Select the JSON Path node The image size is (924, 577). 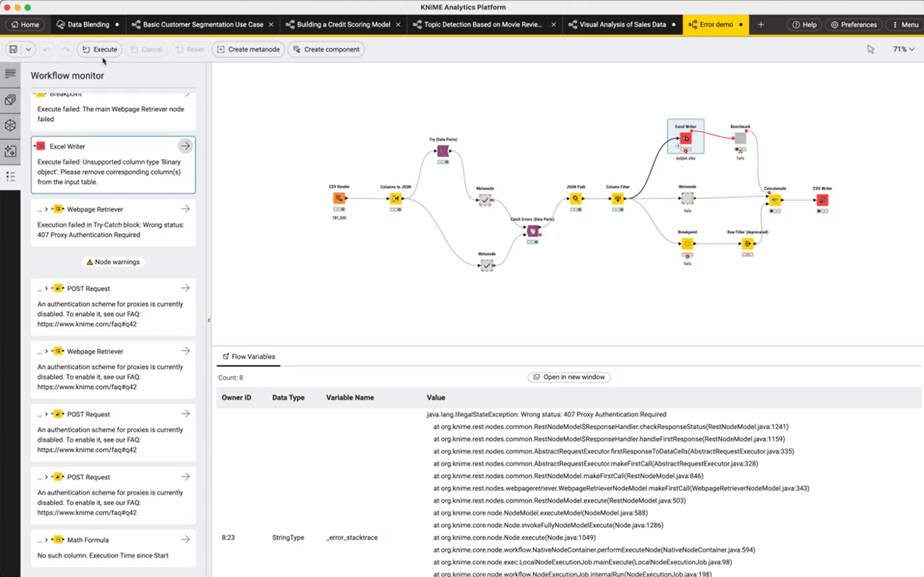(x=576, y=198)
